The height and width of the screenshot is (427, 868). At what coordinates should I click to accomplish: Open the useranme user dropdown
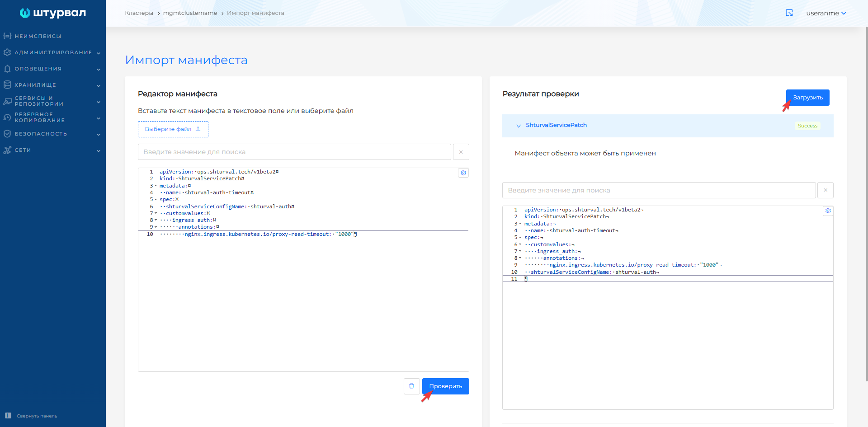click(x=826, y=13)
